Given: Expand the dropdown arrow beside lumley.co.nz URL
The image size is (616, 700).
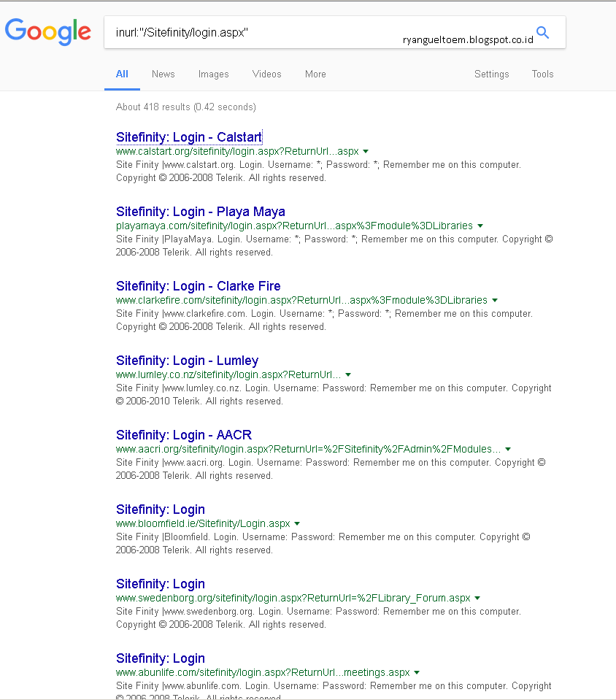Looking at the screenshot, I should [x=348, y=375].
